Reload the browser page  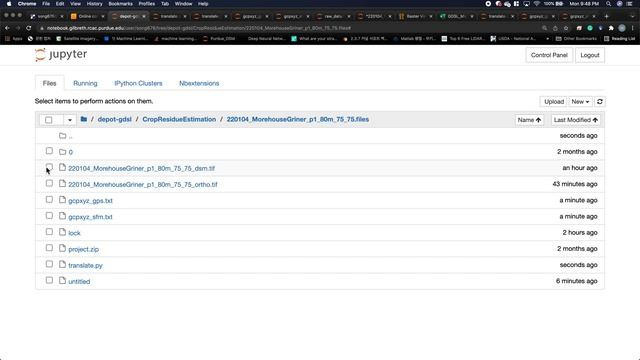click(x=29, y=28)
